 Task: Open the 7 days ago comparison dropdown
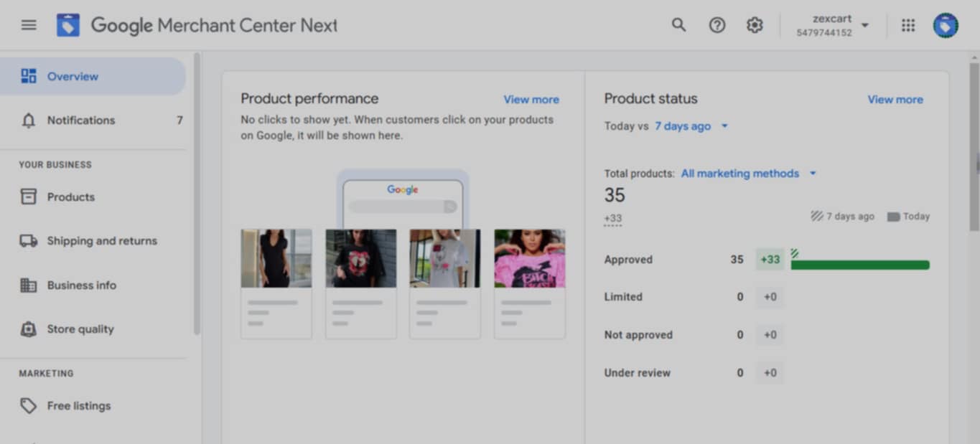click(x=691, y=126)
